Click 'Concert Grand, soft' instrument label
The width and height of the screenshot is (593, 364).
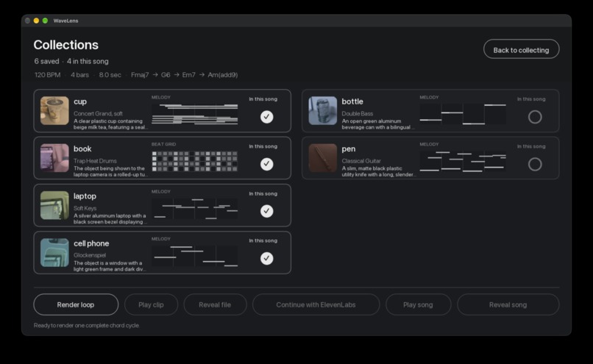point(98,113)
